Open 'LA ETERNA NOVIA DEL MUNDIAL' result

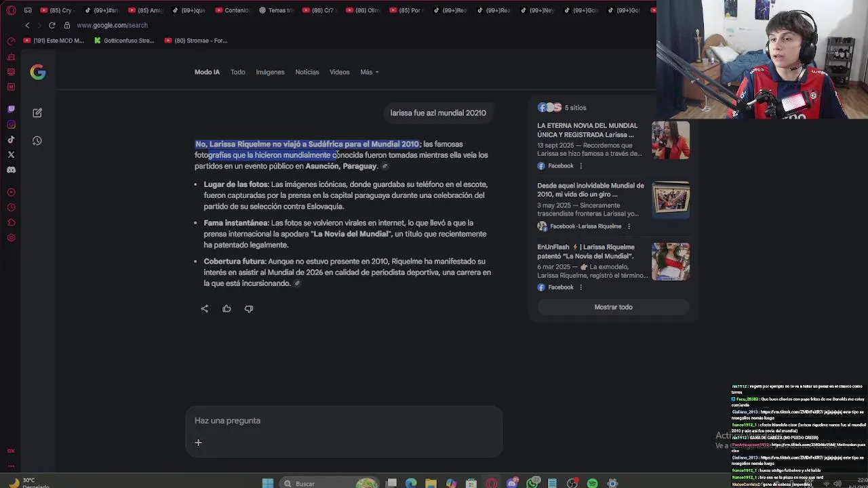587,129
